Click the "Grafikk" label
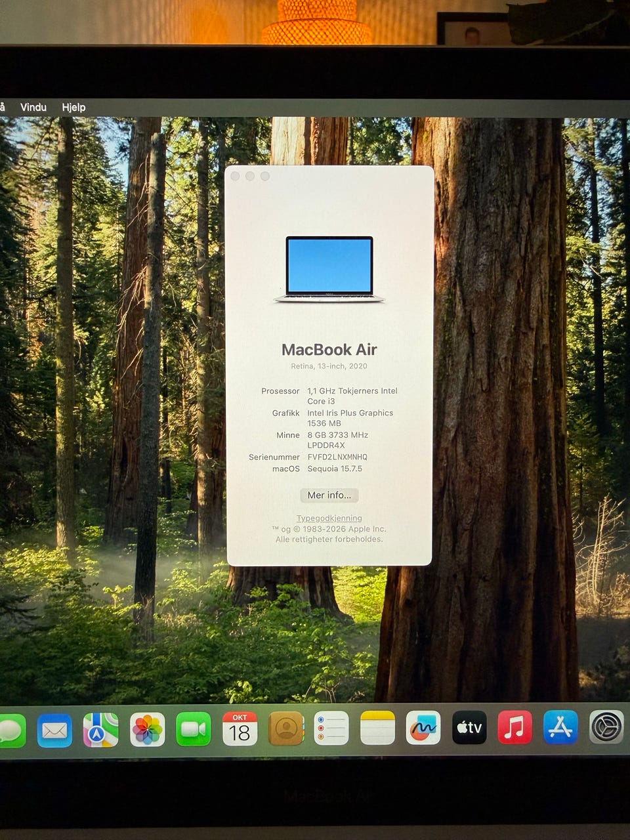Image resolution: width=630 pixels, height=840 pixels. [286, 413]
